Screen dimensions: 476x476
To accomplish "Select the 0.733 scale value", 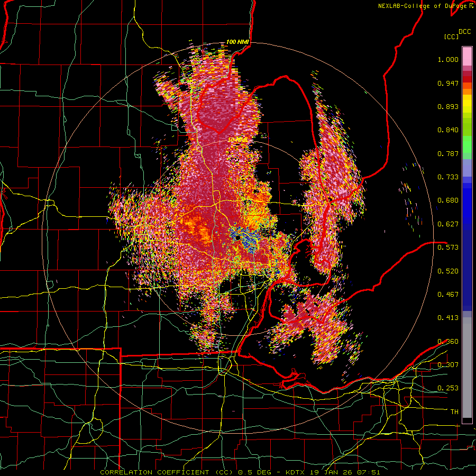I will [448, 177].
